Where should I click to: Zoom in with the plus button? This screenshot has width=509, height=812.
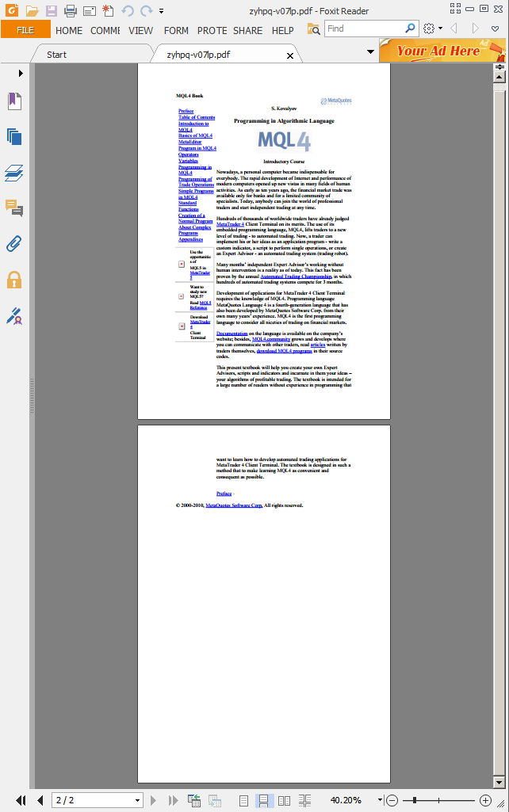point(485,801)
